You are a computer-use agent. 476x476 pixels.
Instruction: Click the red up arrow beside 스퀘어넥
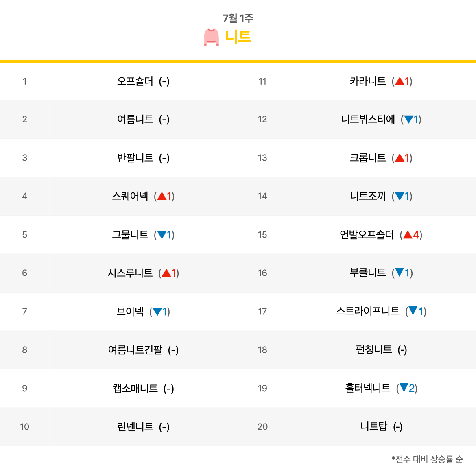tap(162, 196)
